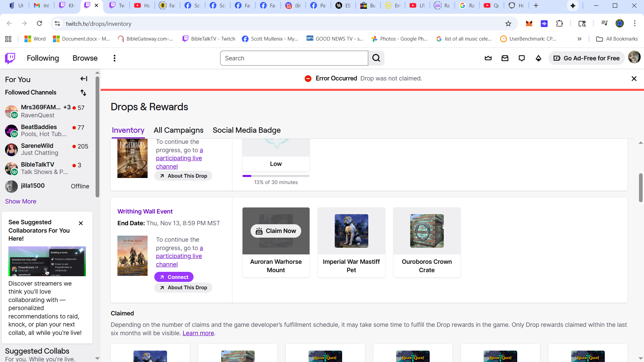Viewport: 644px width, 362px height.
Task: Click the purple Connect button
Action: [174, 277]
